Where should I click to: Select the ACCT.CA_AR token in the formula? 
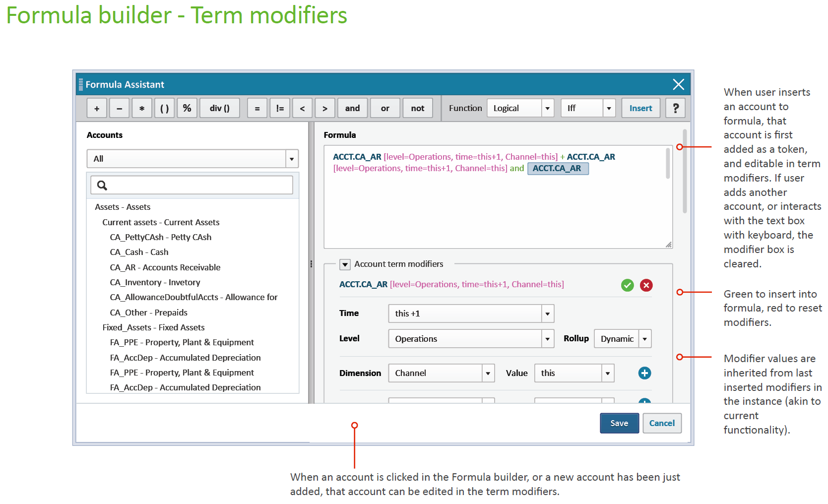pyautogui.click(x=558, y=168)
